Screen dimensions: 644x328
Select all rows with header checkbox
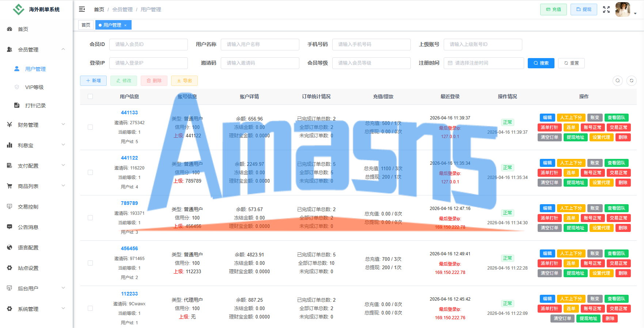coord(90,96)
